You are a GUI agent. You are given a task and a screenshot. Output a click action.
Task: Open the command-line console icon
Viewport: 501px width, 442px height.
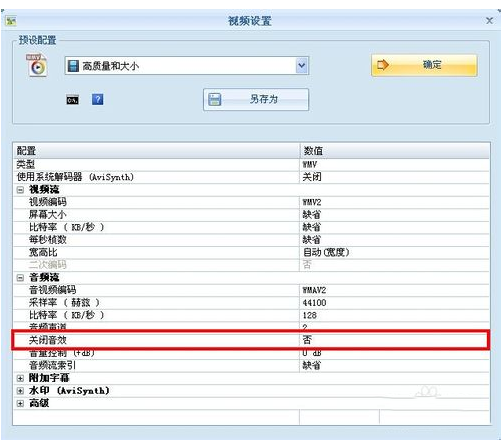[x=72, y=100]
